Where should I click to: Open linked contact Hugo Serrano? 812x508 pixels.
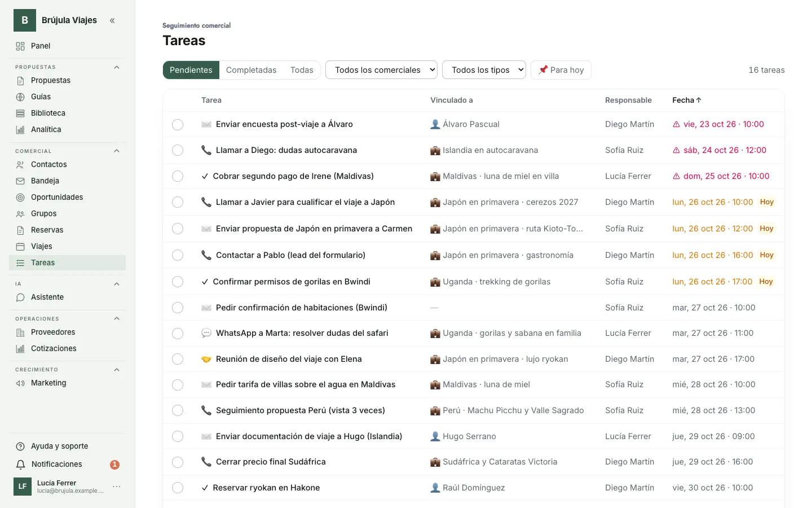tap(464, 436)
